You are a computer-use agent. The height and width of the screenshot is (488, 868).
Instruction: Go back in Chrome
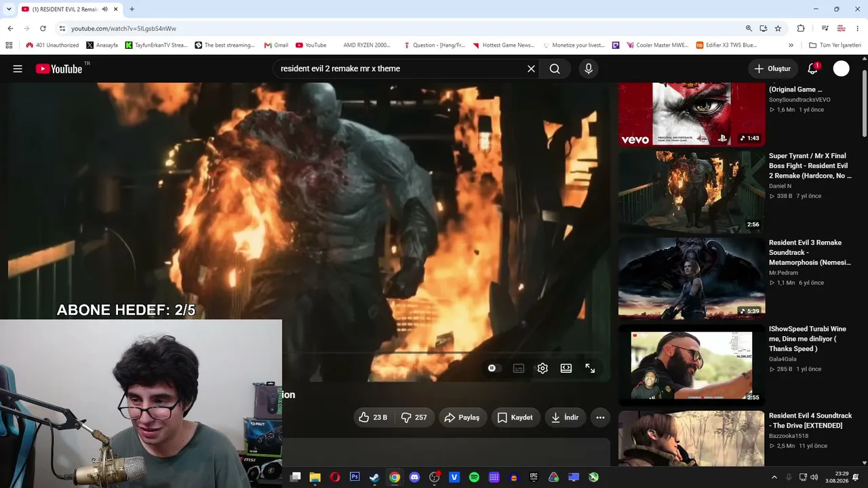click(10, 28)
